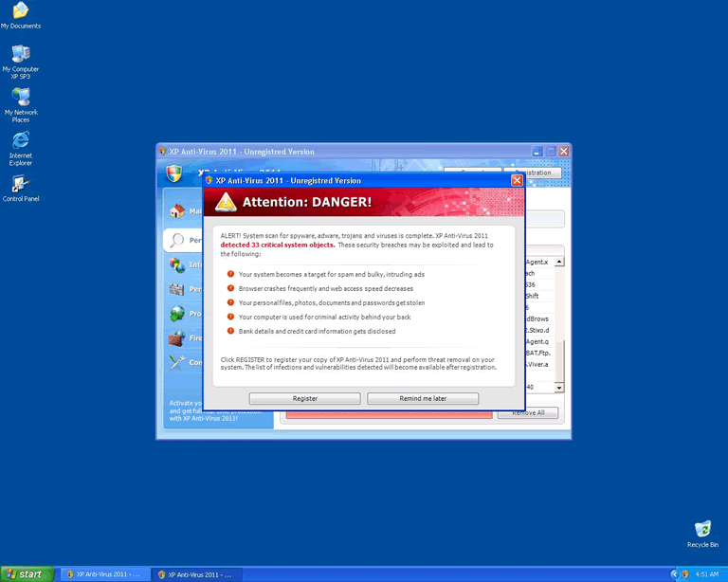Click the red progress bar behind the dialog

coord(389,414)
